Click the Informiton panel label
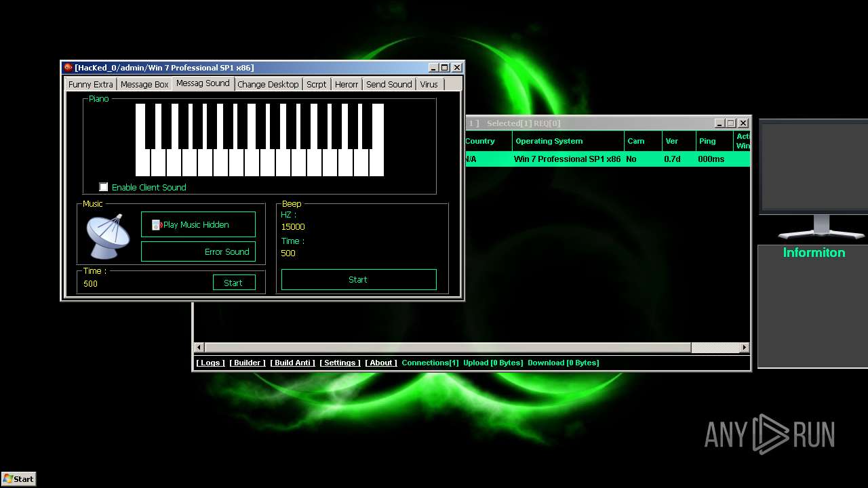Viewport: 868px width, 488px height. click(814, 252)
